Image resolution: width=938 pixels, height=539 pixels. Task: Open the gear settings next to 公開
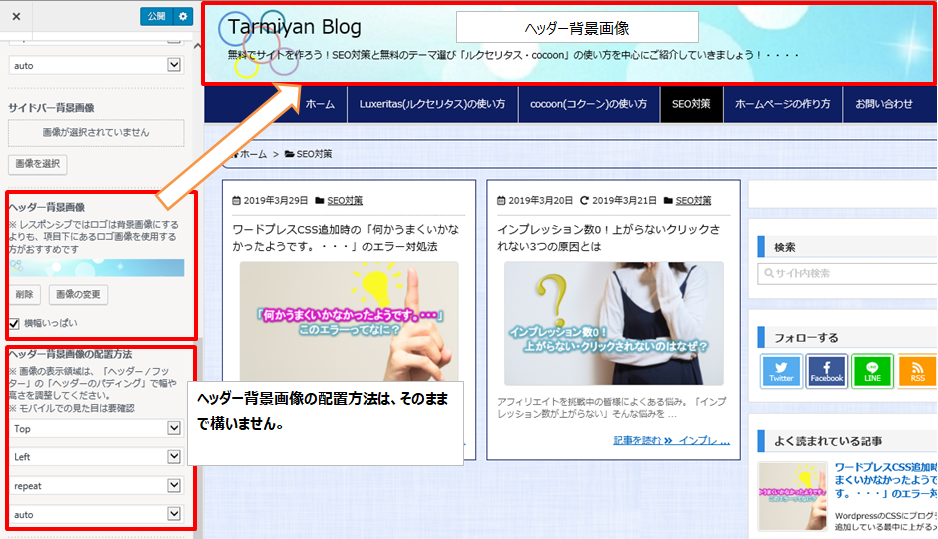[x=181, y=16]
